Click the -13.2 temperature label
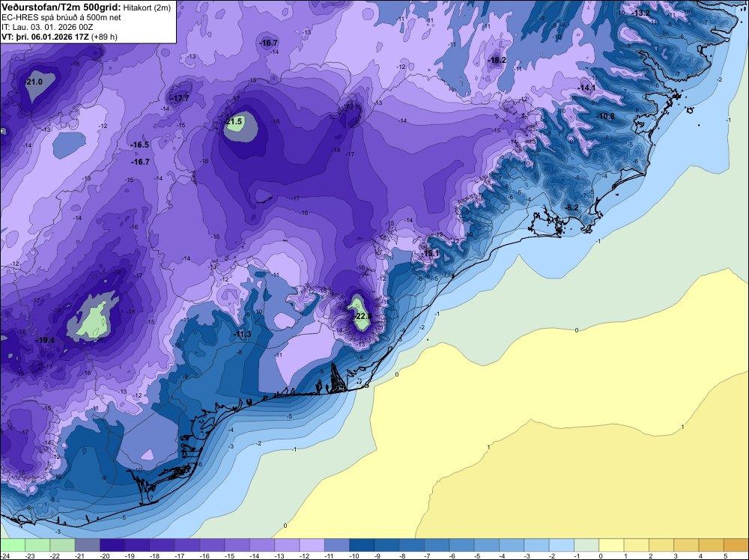Screen dimensions: 749x560 point(640,13)
